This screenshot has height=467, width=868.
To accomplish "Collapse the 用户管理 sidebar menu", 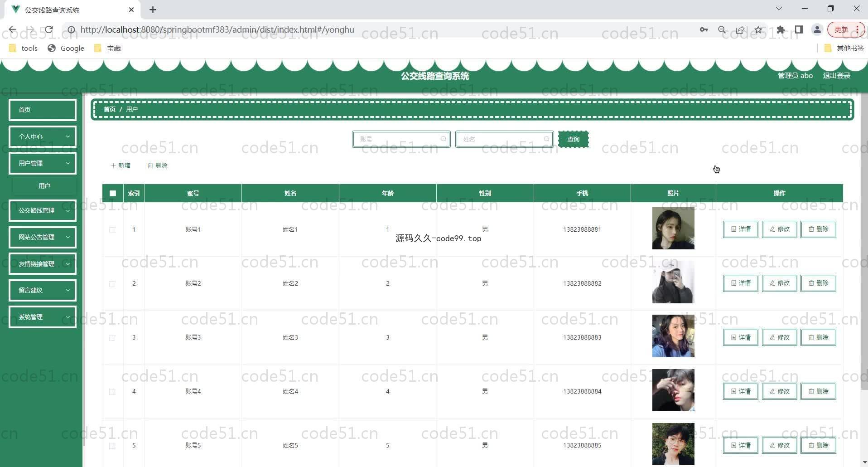I will click(43, 163).
